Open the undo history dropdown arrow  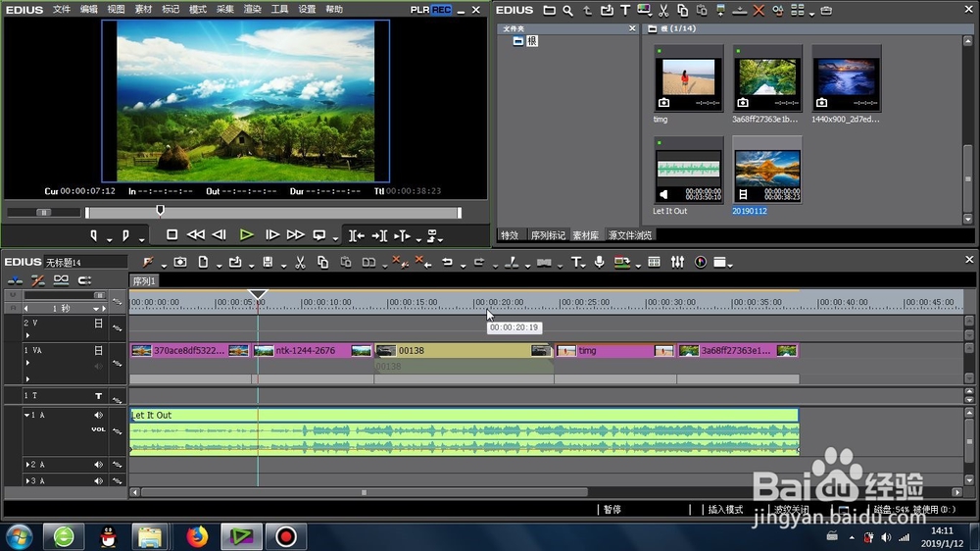pos(464,266)
